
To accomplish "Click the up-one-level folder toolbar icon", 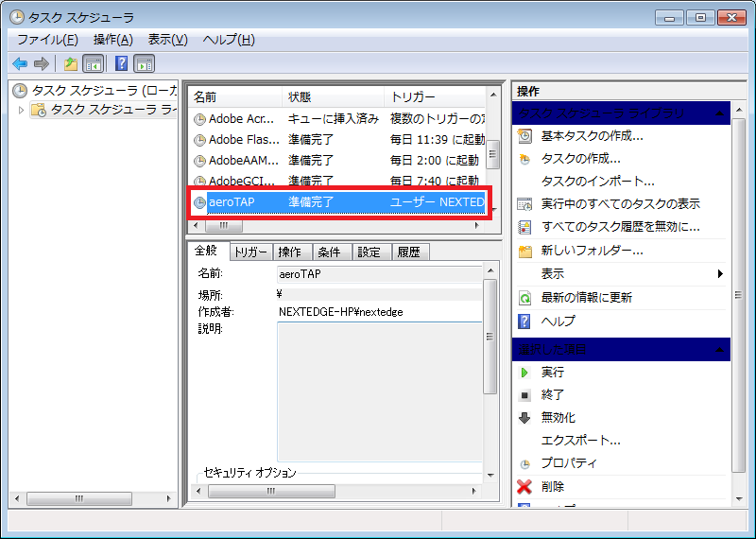I will (71, 63).
